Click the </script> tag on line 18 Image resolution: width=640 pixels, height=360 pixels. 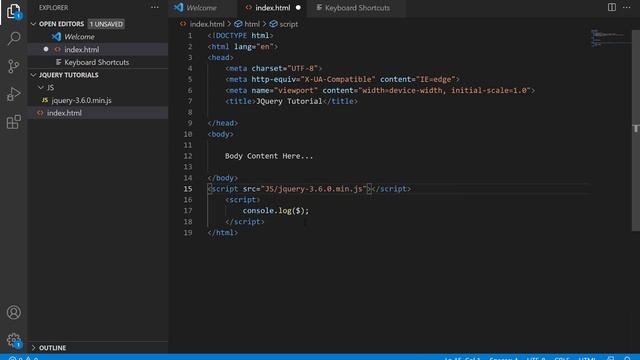tap(245, 222)
